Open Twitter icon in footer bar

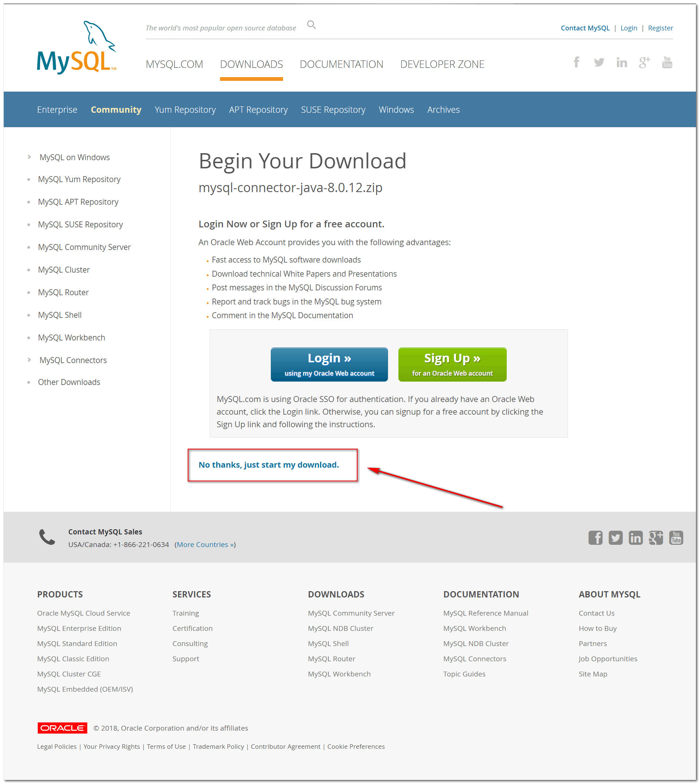click(615, 537)
